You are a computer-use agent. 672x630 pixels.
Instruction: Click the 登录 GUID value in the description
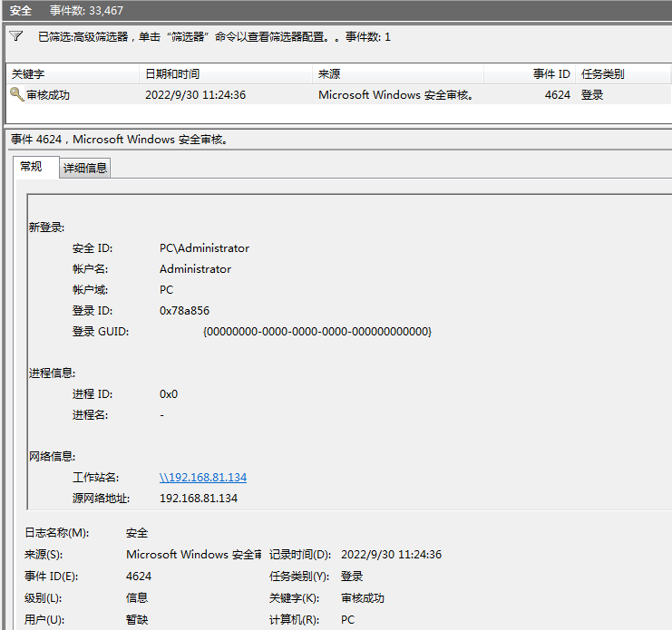point(317,332)
